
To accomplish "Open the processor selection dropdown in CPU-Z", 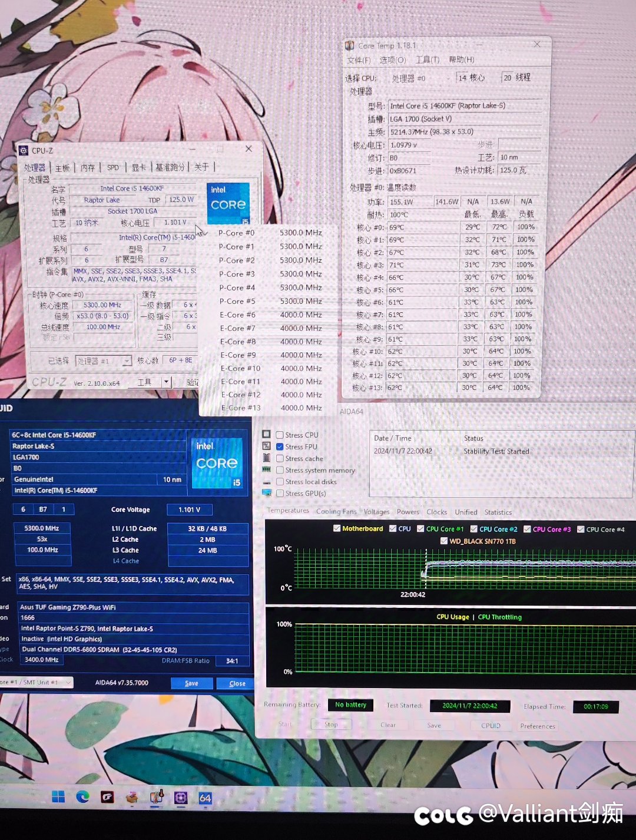I will 104,361.
